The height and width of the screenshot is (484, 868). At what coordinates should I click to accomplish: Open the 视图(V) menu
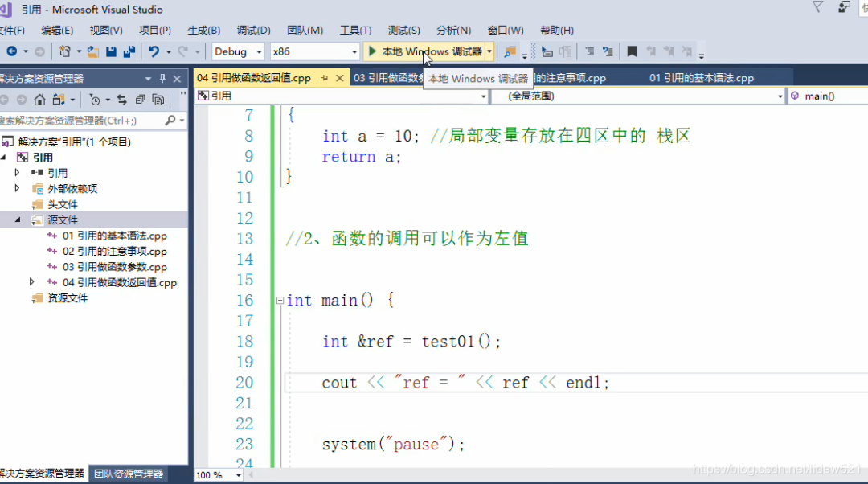[x=106, y=30]
